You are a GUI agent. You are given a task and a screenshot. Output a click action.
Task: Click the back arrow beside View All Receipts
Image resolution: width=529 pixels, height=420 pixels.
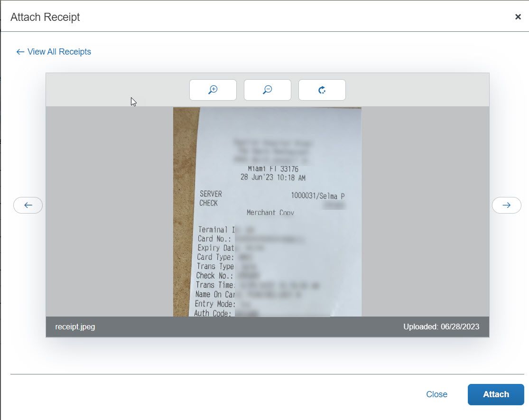coord(19,51)
